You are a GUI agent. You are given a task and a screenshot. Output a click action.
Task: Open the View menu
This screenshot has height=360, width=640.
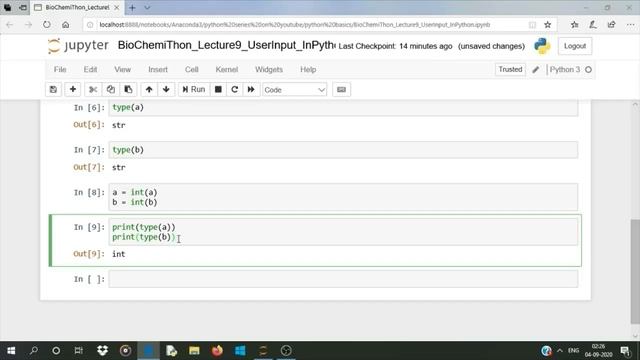(x=122, y=69)
